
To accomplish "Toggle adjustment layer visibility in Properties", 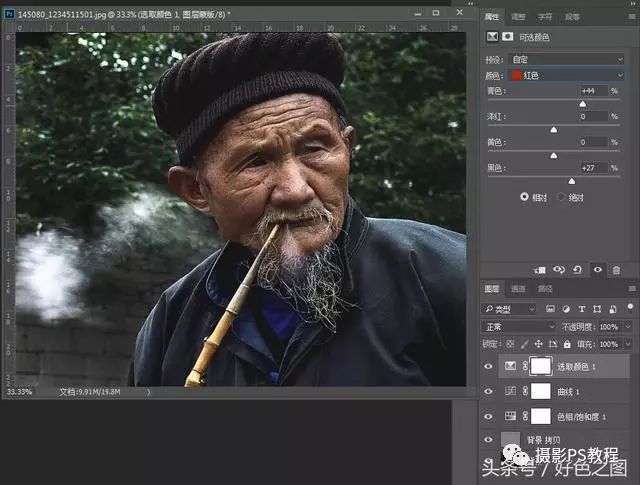I will tap(598, 270).
